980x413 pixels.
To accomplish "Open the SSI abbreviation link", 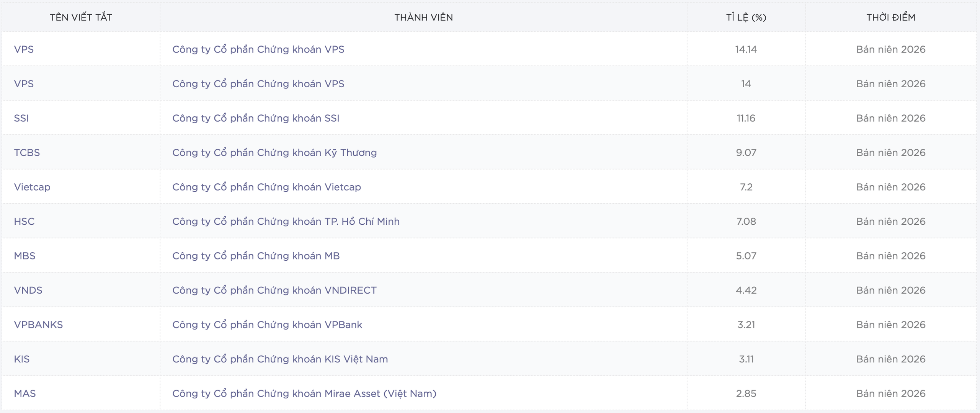I will coord(21,118).
